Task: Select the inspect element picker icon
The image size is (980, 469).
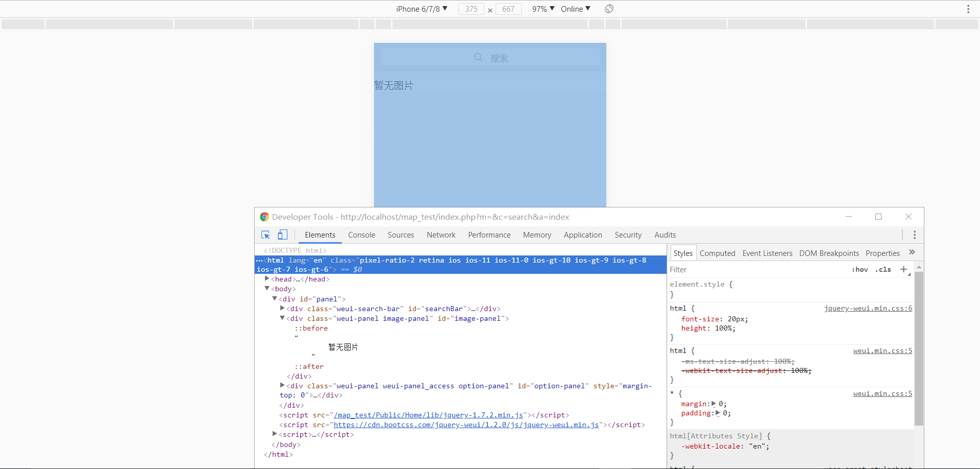Action: point(265,235)
